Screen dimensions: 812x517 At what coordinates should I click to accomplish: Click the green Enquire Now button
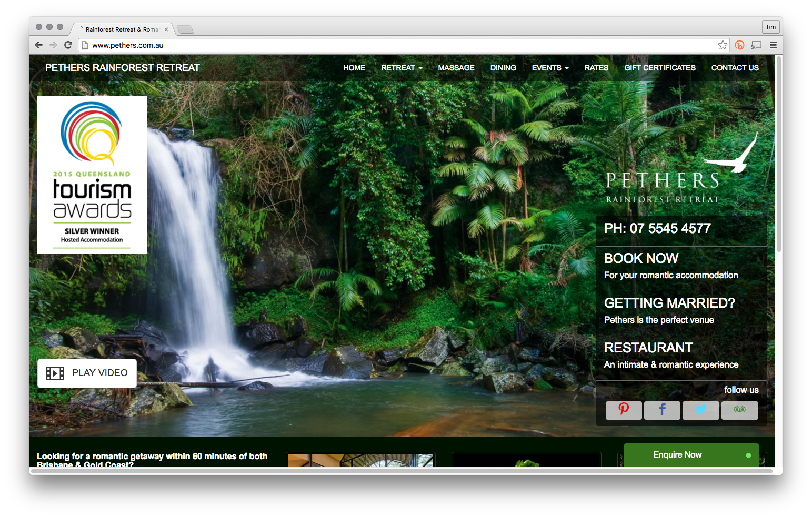[691, 455]
